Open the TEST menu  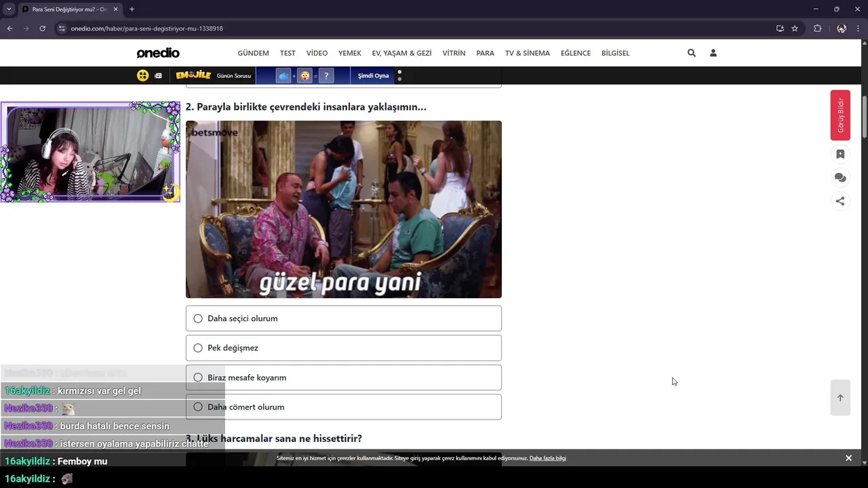point(288,53)
